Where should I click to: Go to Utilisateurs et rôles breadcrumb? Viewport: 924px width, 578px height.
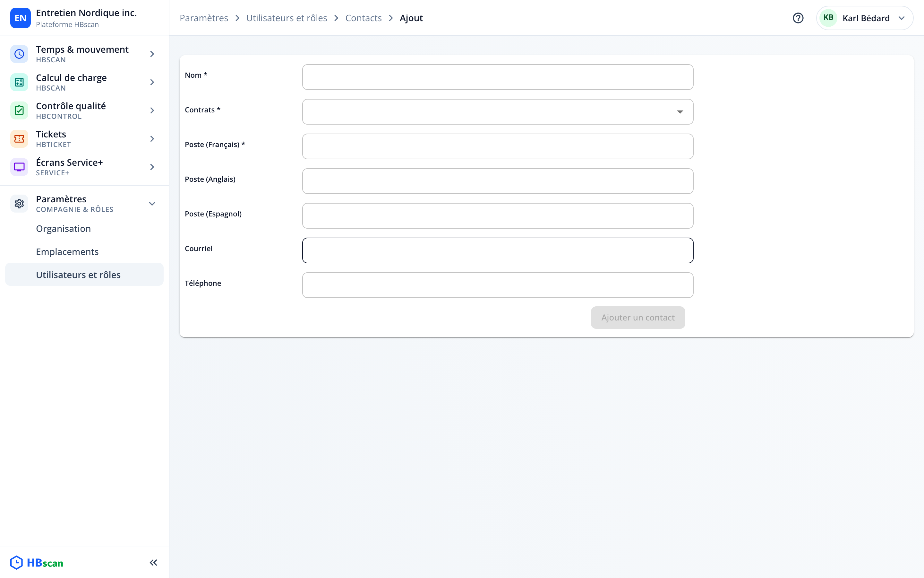click(287, 18)
